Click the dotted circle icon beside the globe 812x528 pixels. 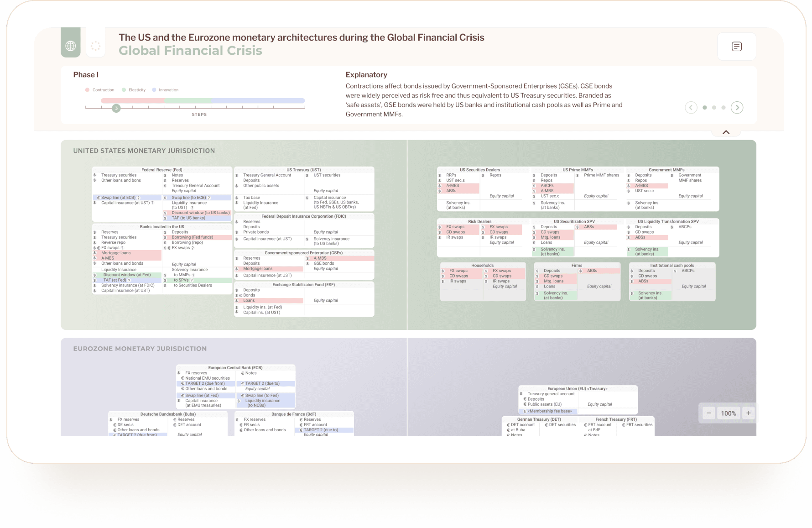95,46
